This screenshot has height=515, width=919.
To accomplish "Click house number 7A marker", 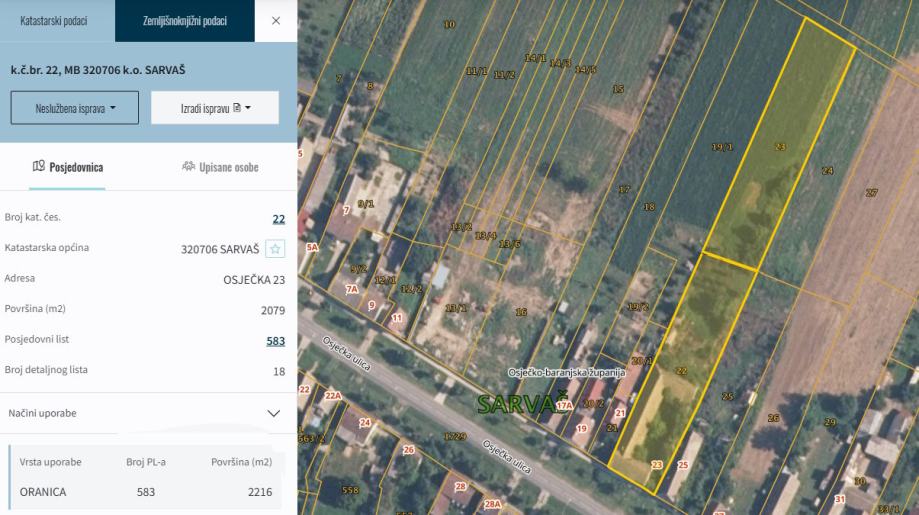I will pos(352,289).
